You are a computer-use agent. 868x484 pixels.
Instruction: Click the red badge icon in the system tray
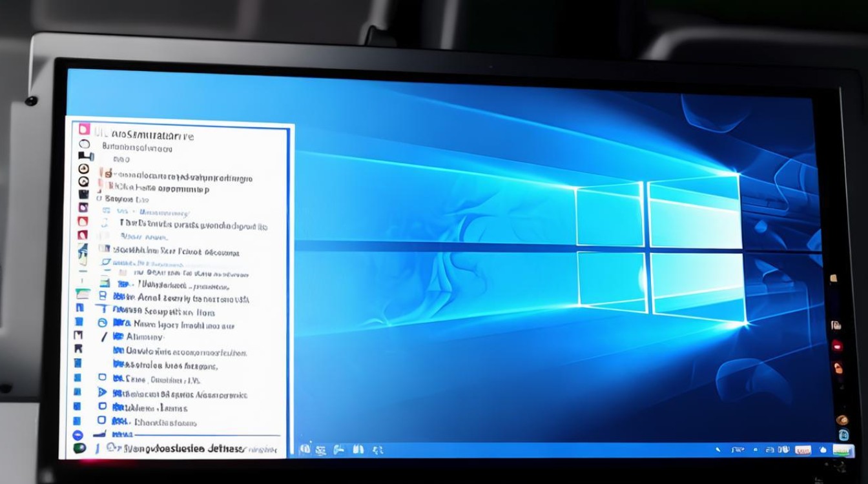click(x=803, y=450)
